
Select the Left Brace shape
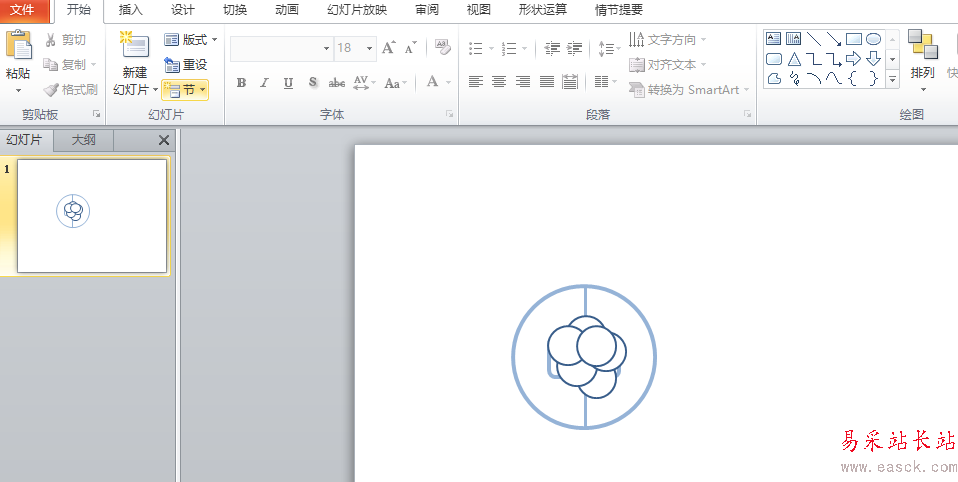[854, 78]
